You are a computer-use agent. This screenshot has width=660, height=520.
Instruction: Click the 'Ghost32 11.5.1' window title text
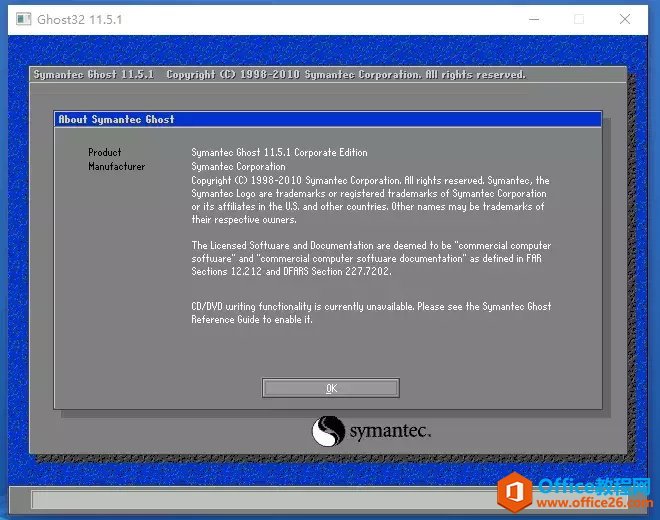(x=80, y=19)
